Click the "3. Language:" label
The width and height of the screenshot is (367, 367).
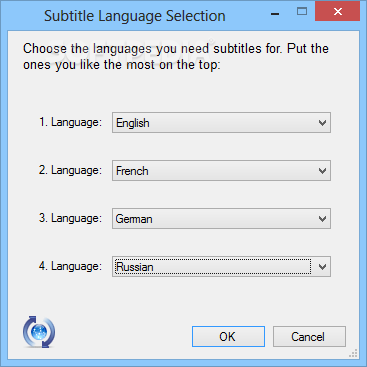[x=70, y=218]
